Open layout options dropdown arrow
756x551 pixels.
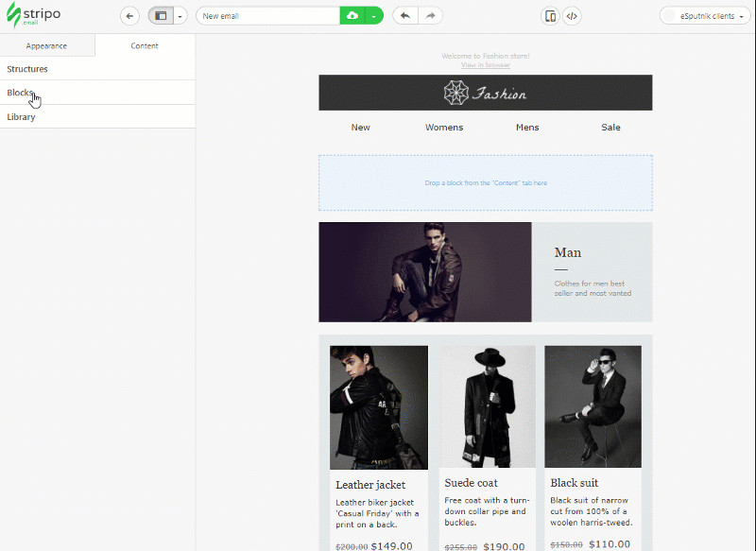180,16
